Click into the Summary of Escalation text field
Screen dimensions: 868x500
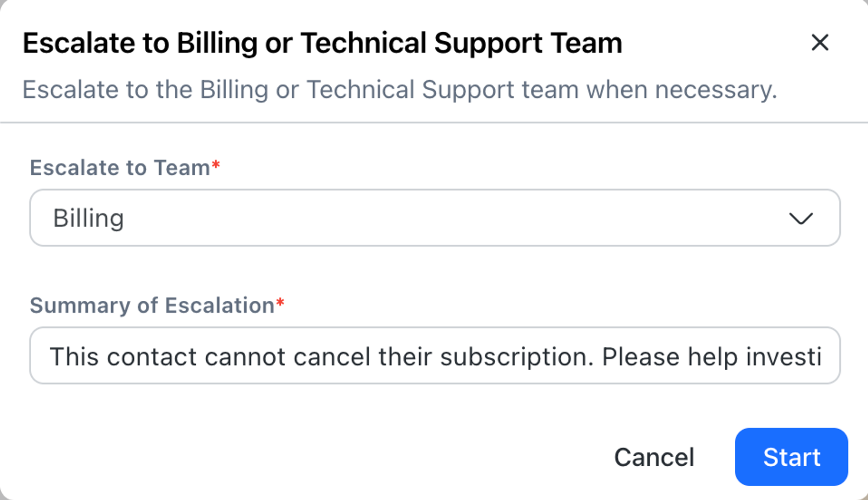coord(434,356)
